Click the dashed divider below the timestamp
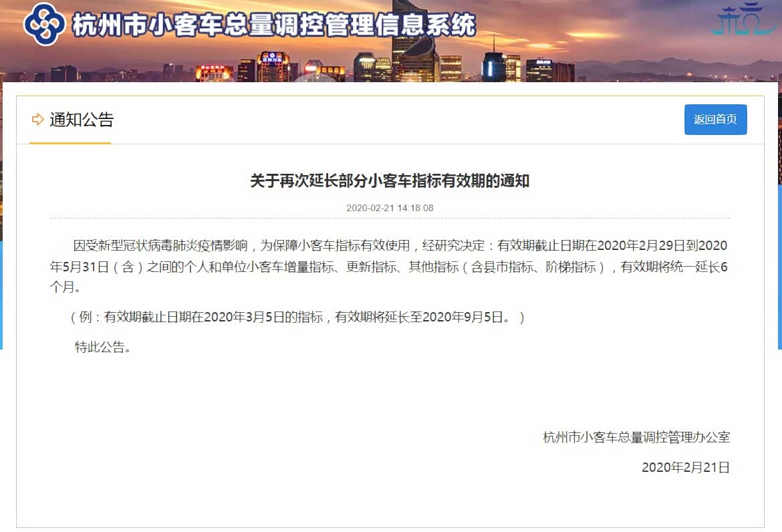The height and width of the screenshot is (532, 782). click(x=390, y=219)
